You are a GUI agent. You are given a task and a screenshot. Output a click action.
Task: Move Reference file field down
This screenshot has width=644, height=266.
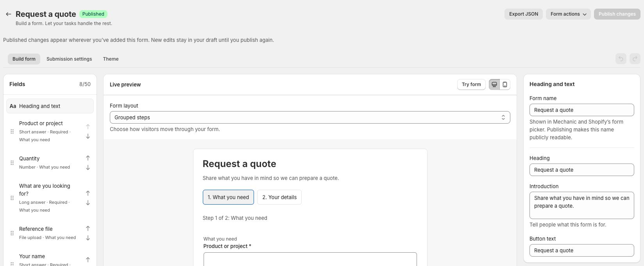click(88, 238)
